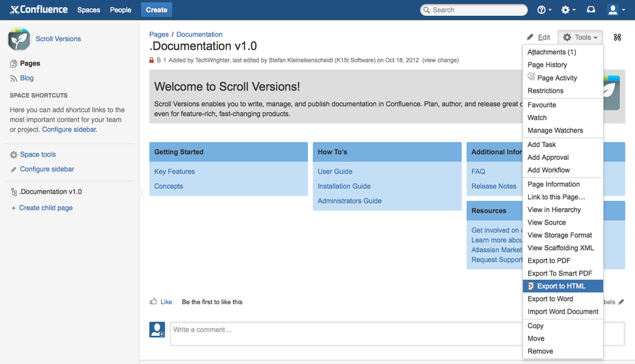Click inside the Search field
This screenshot has width=635, height=364.
coord(474,10)
